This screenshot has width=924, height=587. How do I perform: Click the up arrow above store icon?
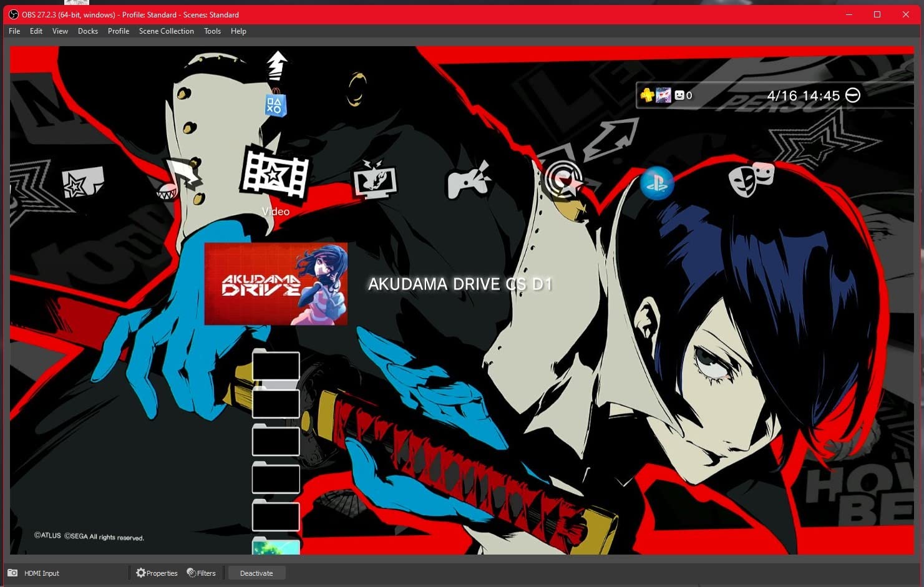tap(276, 65)
